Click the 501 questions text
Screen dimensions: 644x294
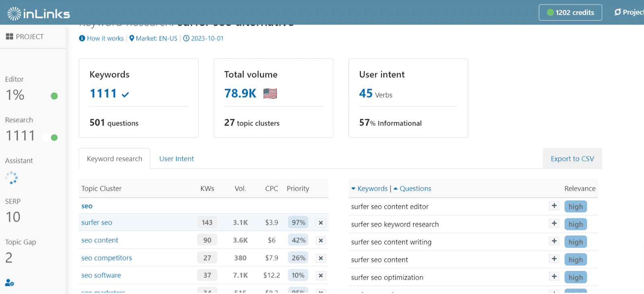[x=114, y=123]
